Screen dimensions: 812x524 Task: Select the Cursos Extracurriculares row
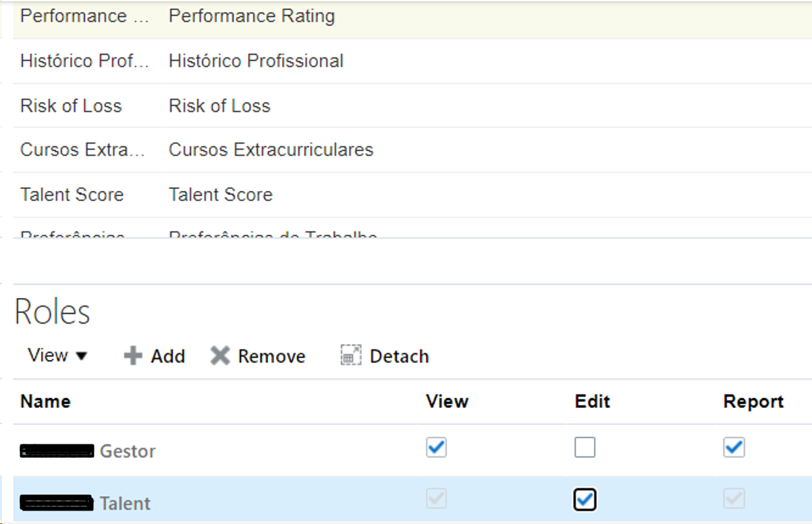(412, 150)
